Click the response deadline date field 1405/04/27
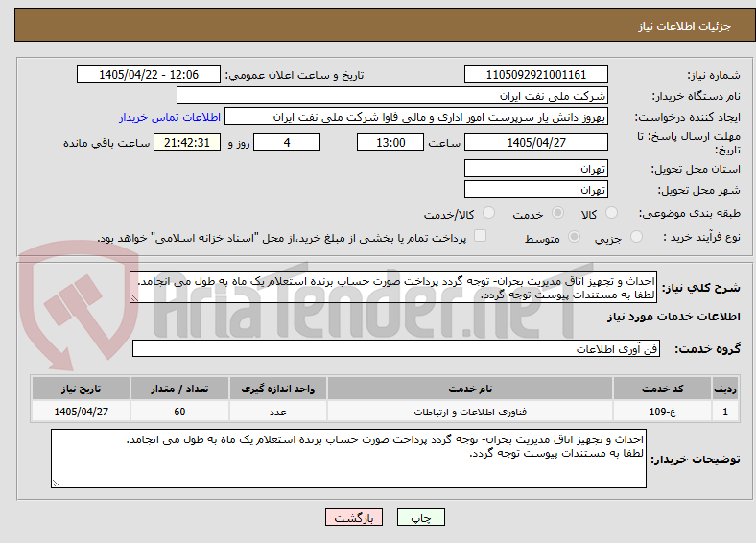 [x=535, y=142]
